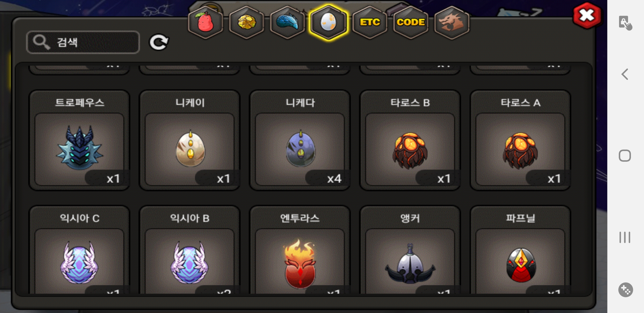644x313 pixels.
Task: Open the game controller tools icon
Action: click(x=625, y=290)
